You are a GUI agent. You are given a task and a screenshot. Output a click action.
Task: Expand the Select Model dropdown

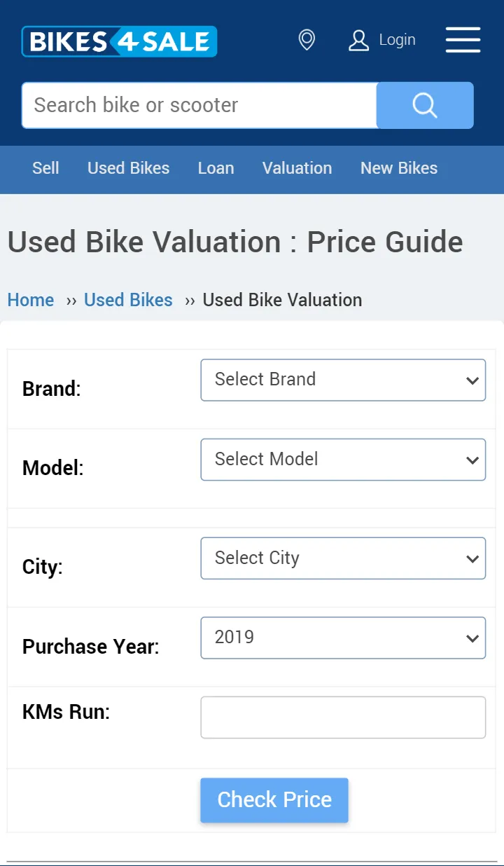343,460
